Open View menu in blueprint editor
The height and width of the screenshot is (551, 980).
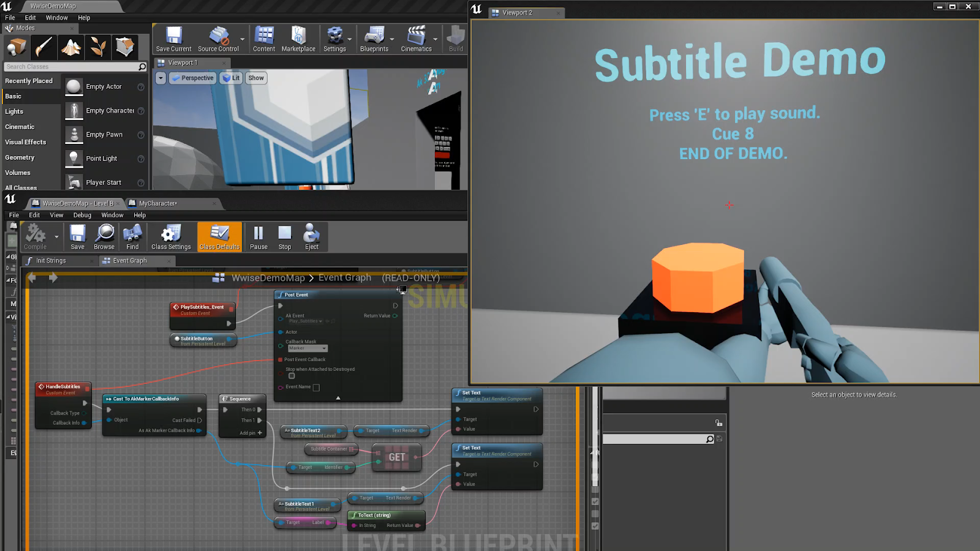56,216
